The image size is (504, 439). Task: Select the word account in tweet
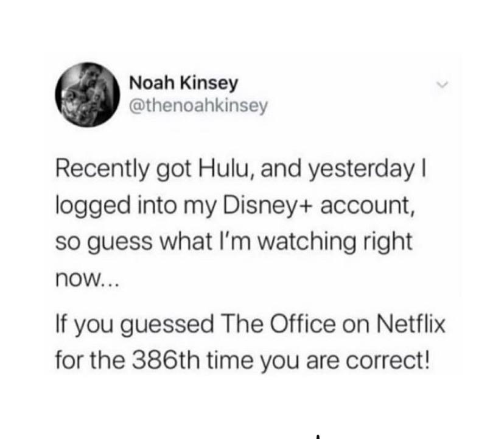[367, 206]
